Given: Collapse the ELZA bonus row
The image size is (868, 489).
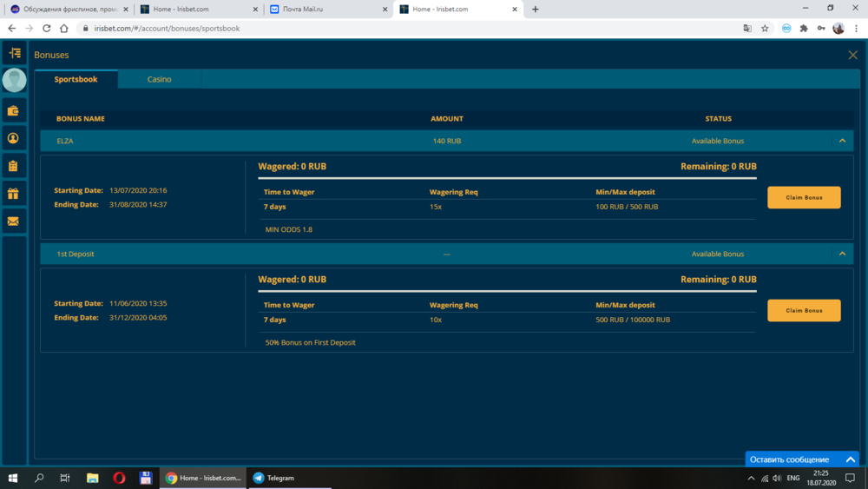Looking at the screenshot, I should 843,141.
